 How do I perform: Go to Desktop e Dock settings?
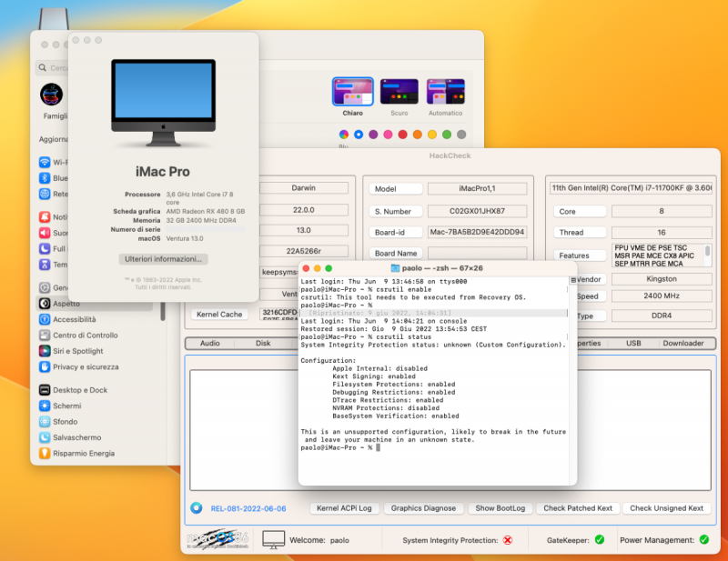[x=79, y=390]
